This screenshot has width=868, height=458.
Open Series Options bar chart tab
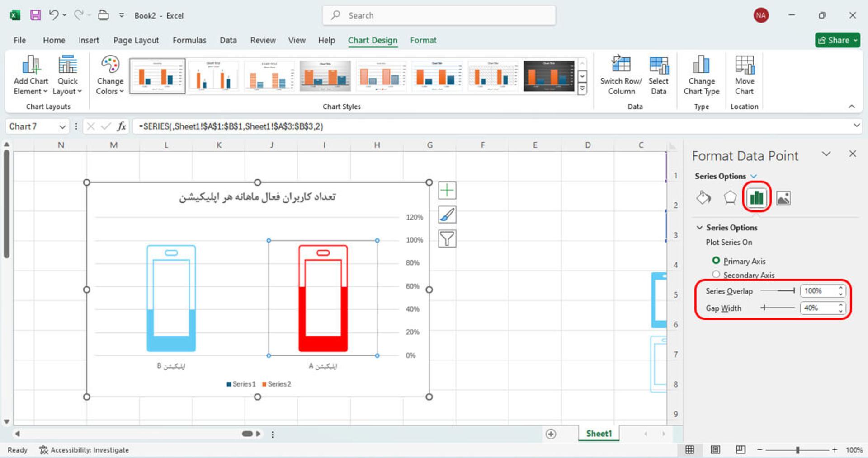tap(756, 198)
